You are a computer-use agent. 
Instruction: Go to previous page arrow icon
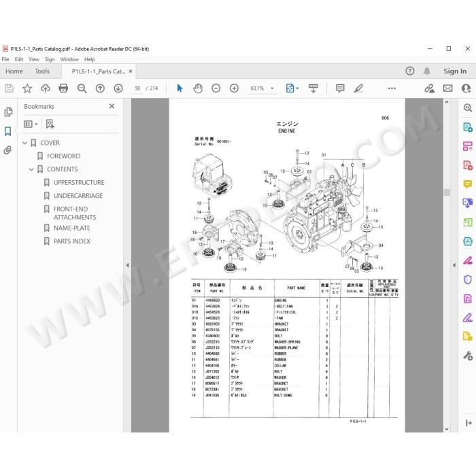100,88
